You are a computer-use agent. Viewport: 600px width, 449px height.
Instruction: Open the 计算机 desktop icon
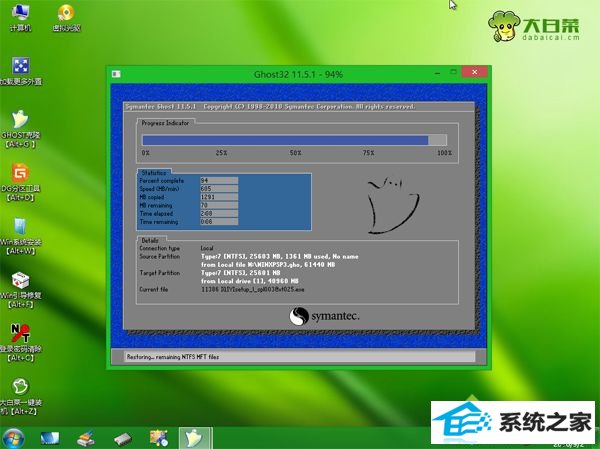[20, 18]
